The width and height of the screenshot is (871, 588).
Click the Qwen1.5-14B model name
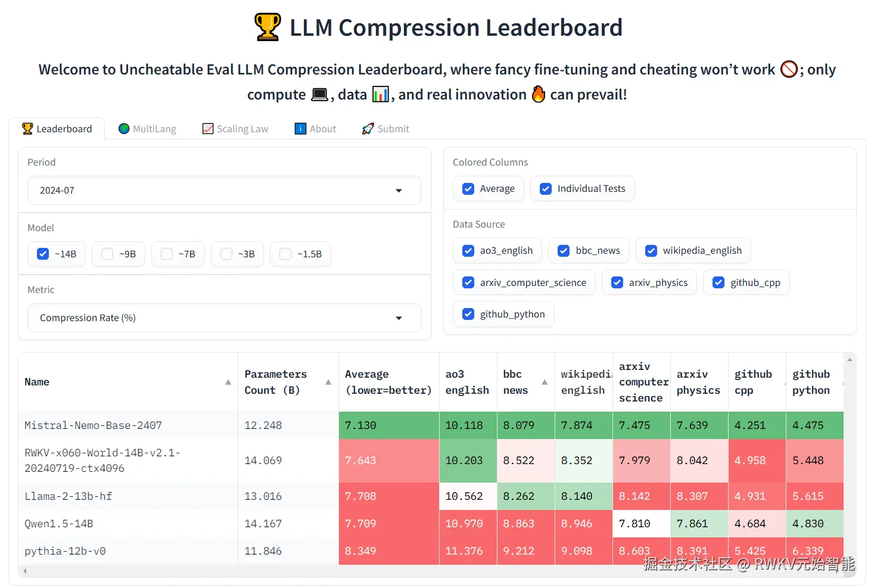(x=59, y=524)
